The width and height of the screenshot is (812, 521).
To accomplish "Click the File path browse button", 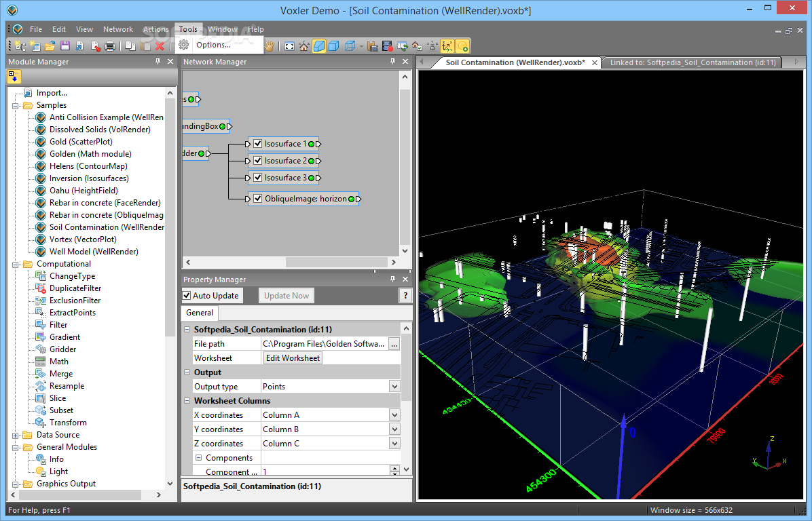I will tap(394, 344).
